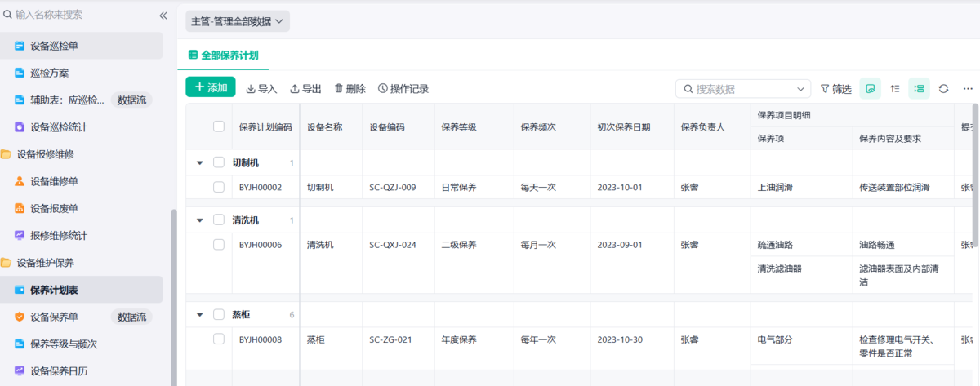Collapse the sidebar with the double-chevron icon
This screenshot has width=980, height=386.
pos(163,15)
